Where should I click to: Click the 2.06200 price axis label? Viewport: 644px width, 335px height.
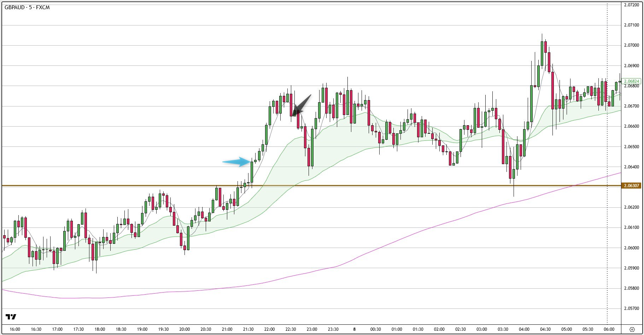(x=631, y=207)
